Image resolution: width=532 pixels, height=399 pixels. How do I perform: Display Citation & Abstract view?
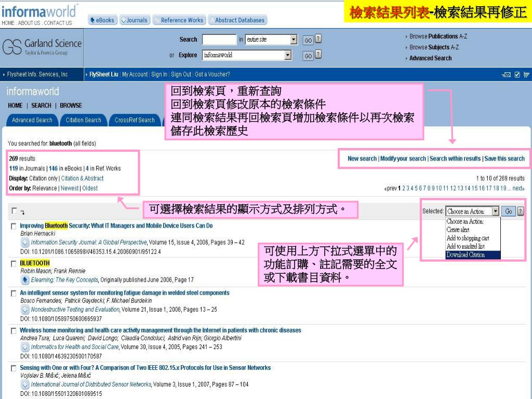[83, 179]
